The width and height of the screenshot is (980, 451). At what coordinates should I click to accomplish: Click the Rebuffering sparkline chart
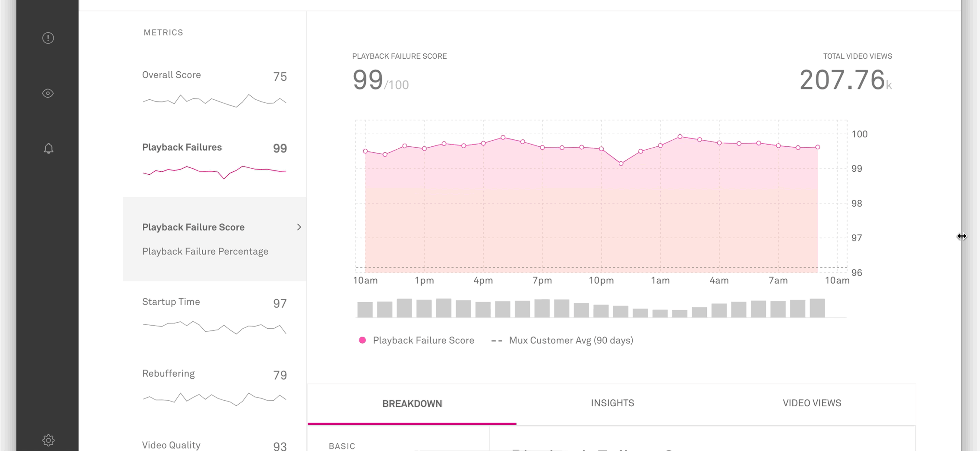pyautogui.click(x=214, y=399)
